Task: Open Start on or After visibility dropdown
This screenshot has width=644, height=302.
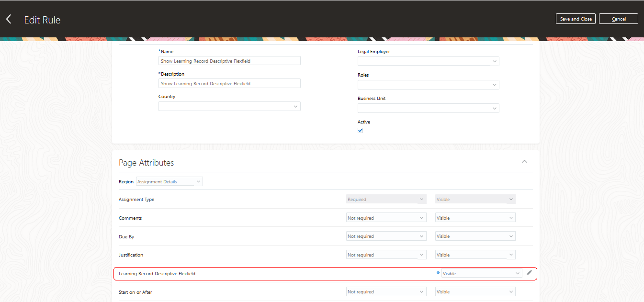Action: tap(475, 292)
